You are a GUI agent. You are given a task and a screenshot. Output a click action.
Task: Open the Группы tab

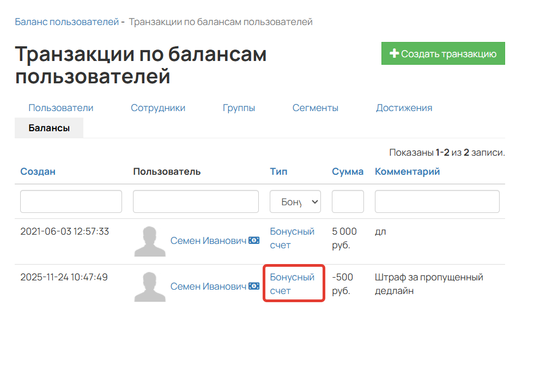[239, 108]
